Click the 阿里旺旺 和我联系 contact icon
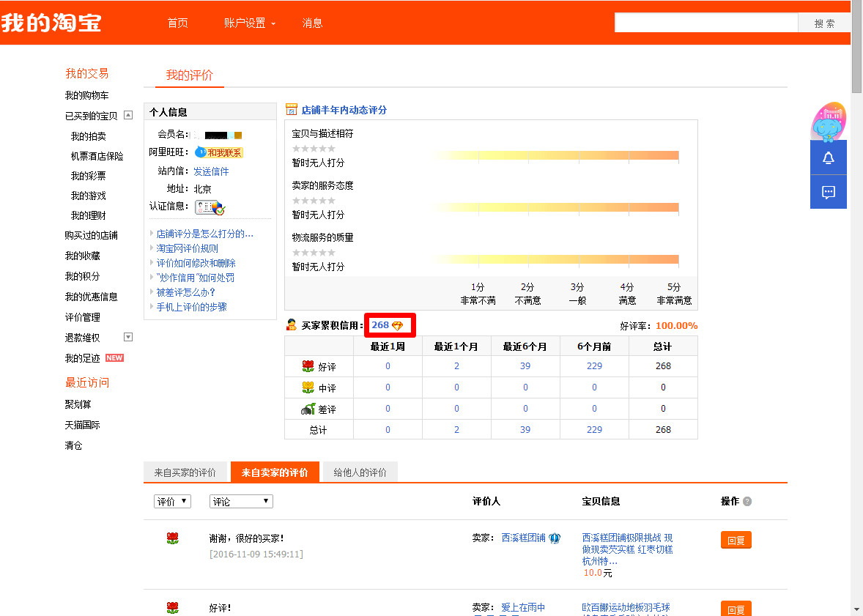863x616 pixels. coord(218,152)
